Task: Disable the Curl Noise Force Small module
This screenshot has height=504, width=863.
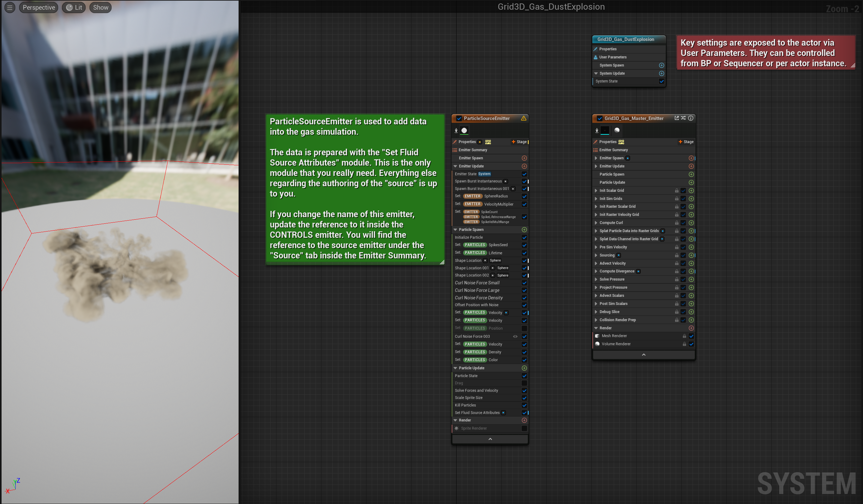Action: [x=524, y=283]
